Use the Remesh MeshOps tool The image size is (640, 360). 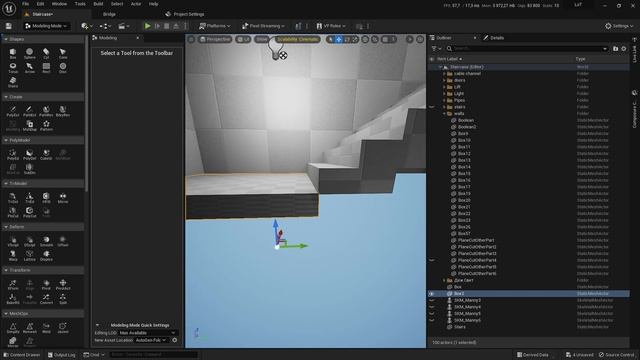point(29,328)
